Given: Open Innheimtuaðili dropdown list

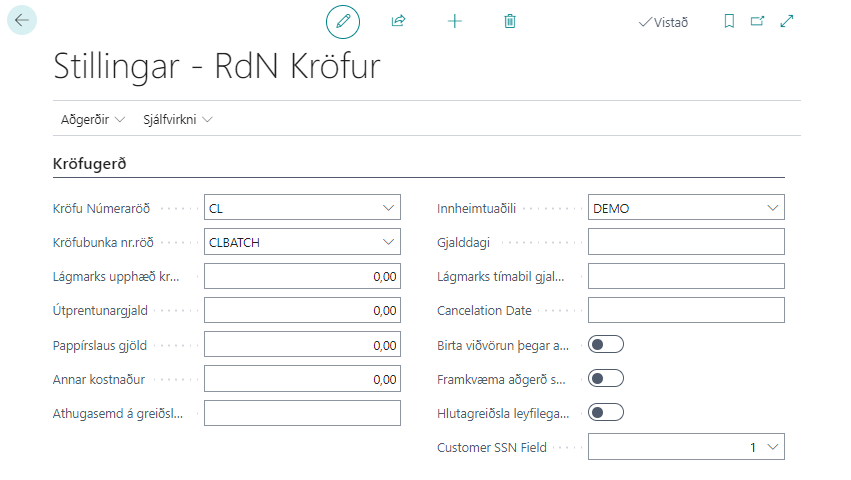Looking at the screenshot, I should click(x=772, y=208).
